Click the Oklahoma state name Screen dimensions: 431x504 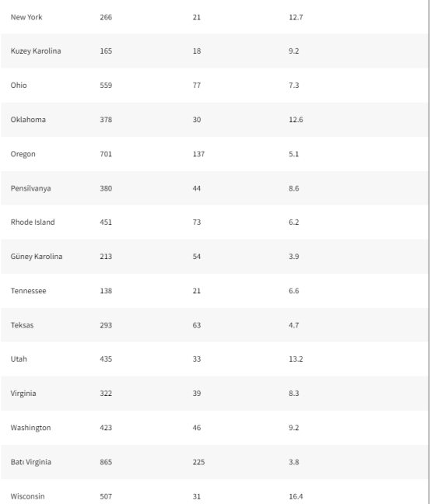28,120
